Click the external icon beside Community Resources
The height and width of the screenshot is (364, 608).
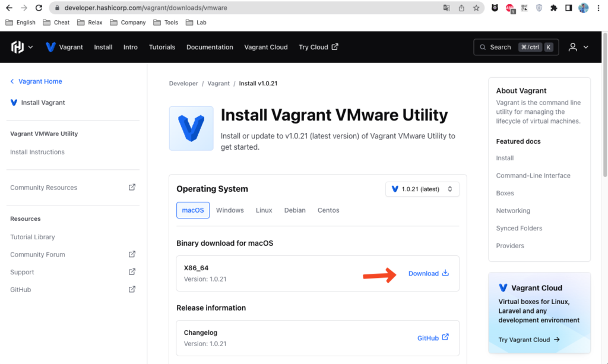[x=132, y=187]
